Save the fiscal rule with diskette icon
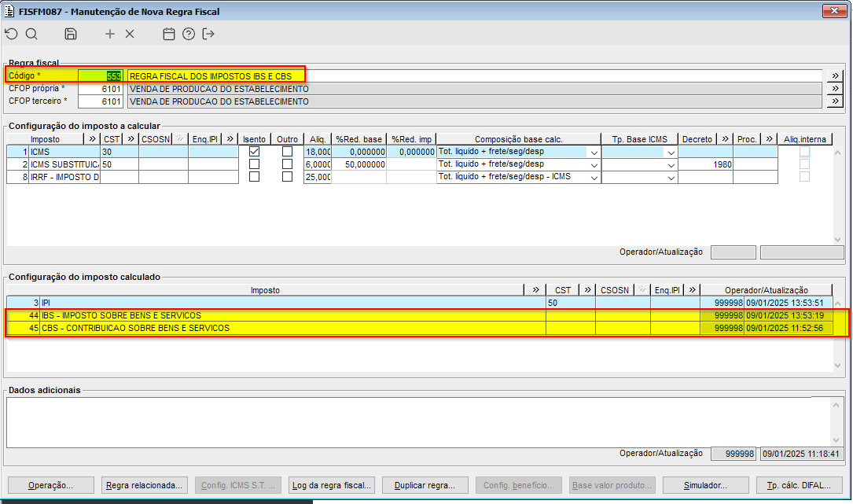Image resolution: width=853 pixels, height=504 pixels. point(71,34)
